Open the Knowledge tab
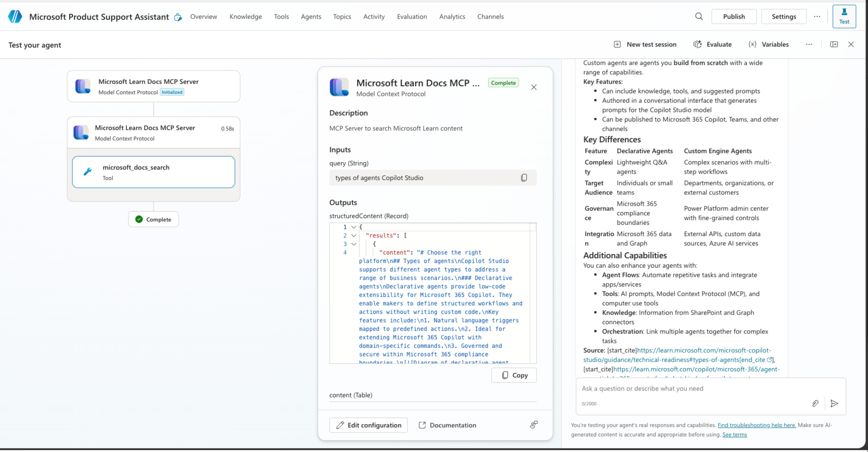Screen dimensions: 868x452 tap(245, 16)
